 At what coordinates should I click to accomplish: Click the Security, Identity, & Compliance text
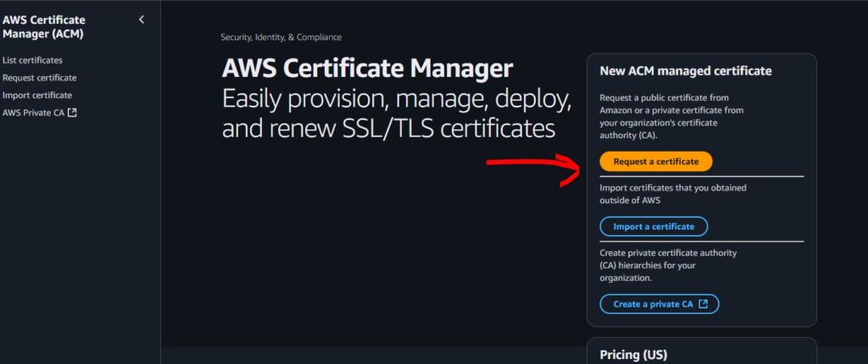tap(281, 37)
